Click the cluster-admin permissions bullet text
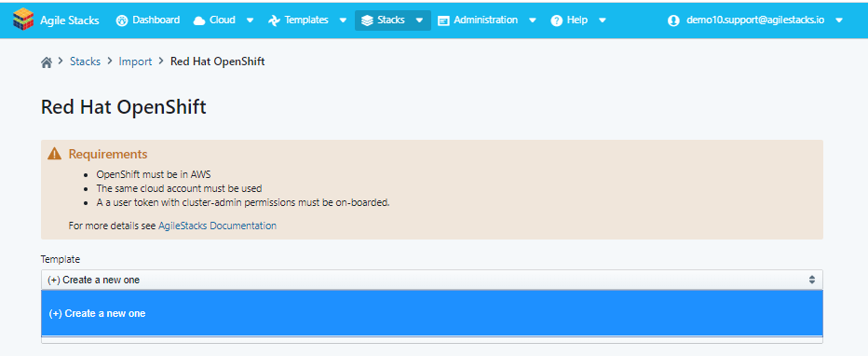 [x=243, y=202]
